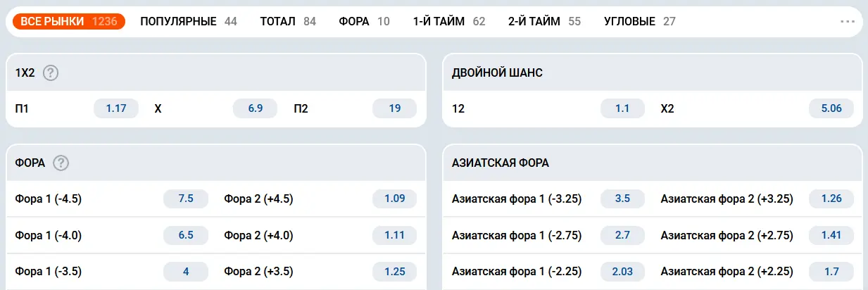This screenshot has width=868, height=290.
Task: Click the help icon next to 1X2
Action: pos(50,72)
